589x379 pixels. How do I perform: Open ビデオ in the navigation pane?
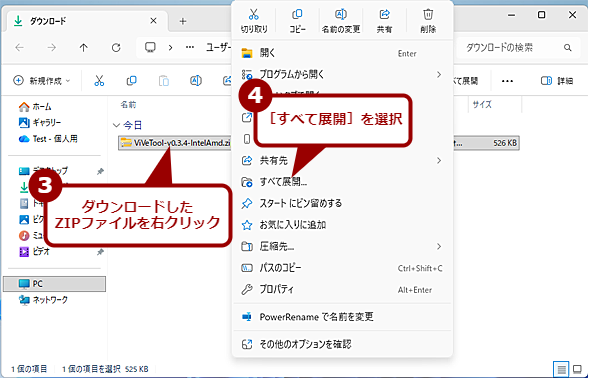click(34, 252)
